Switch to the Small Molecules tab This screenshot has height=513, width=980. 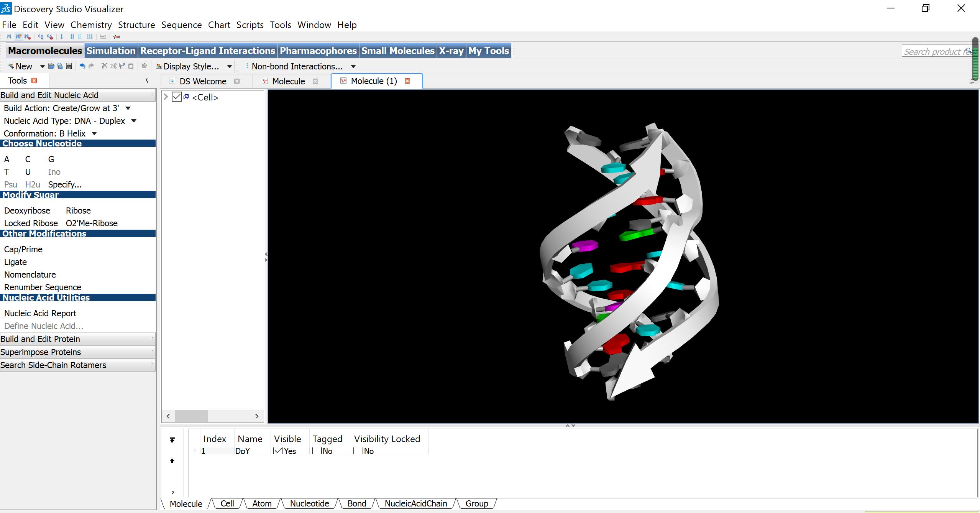397,51
